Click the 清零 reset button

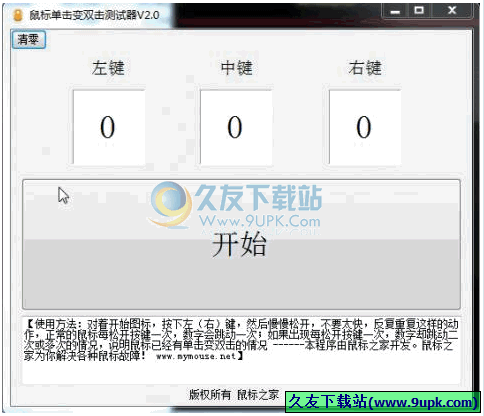[28, 40]
